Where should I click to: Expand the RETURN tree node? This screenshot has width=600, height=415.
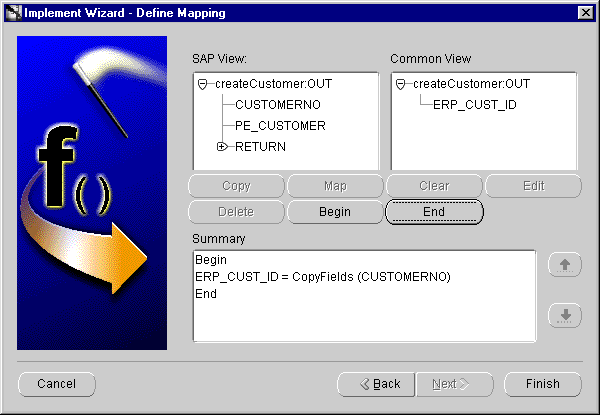coord(222,147)
